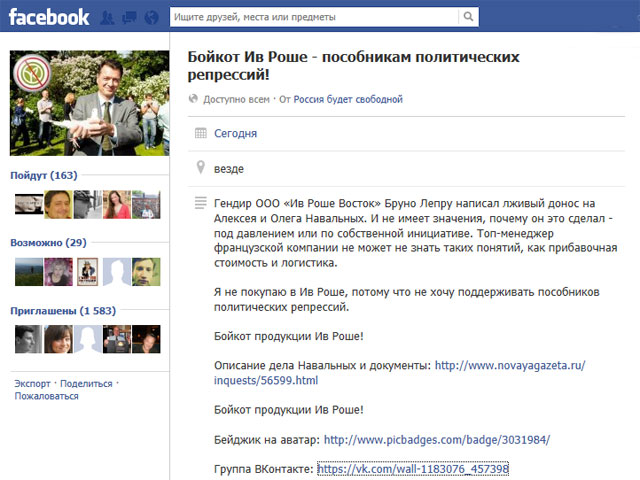Open the Возможно (29) guest list
Image resolution: width=640 pixels, height=480 pixels.
pyautogui.click(x=48, y=243)
